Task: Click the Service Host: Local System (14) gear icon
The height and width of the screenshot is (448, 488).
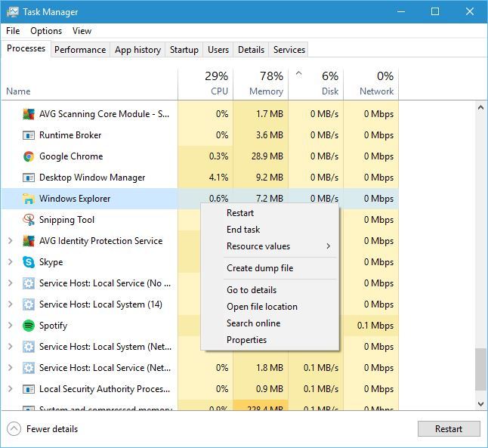Action: point(29,304)
